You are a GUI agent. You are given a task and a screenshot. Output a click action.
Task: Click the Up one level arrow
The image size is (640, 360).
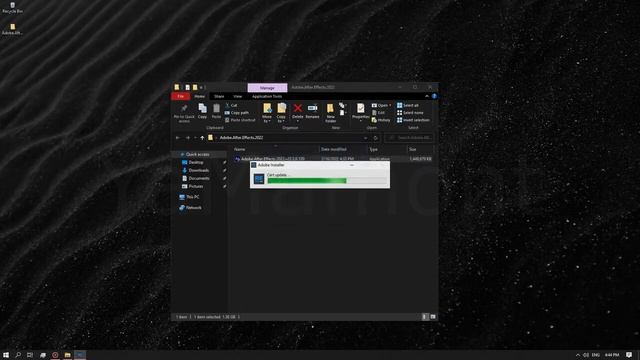click(202, 138)
